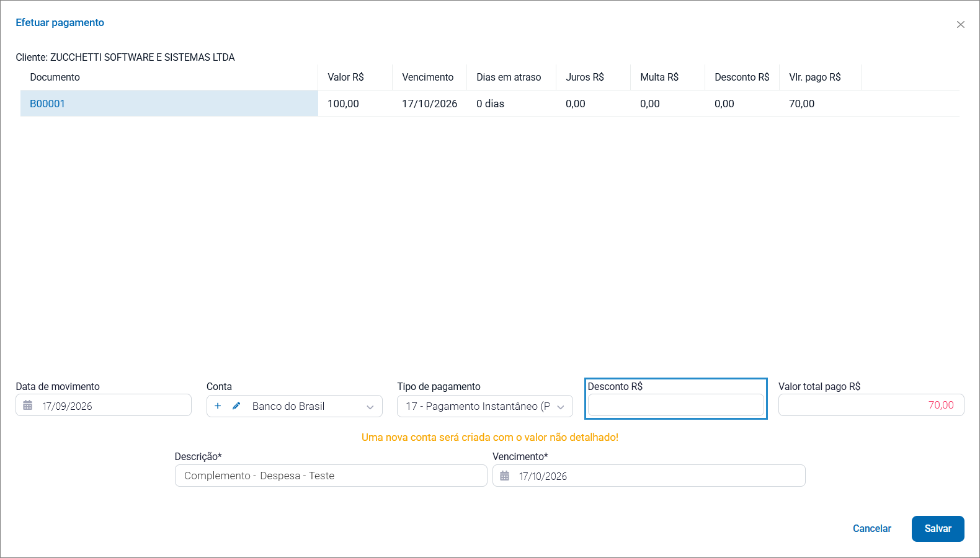Click the plus icon to add new Conta
The image size is (980, 558).
pyautogui.click(x=218, y=406)
